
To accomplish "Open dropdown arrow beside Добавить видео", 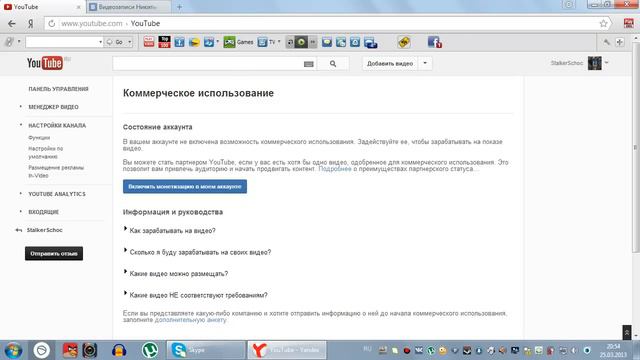I will (425, 64).
